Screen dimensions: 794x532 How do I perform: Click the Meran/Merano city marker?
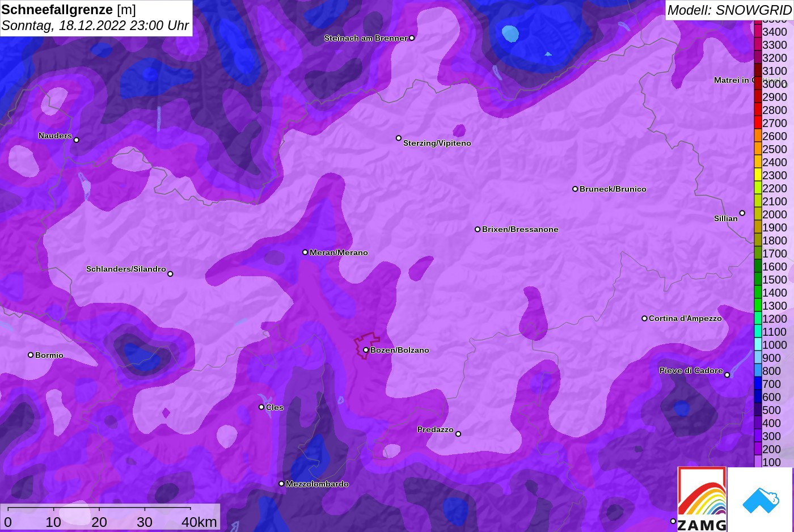[305, 252]
